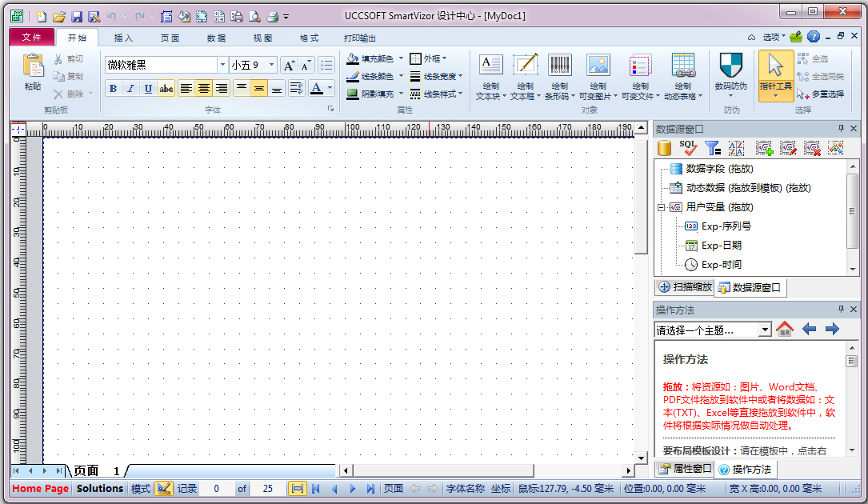Click the database cylinder icon in data panel
This screenshot has width=868, height=504.
click(x=664, y=148)
